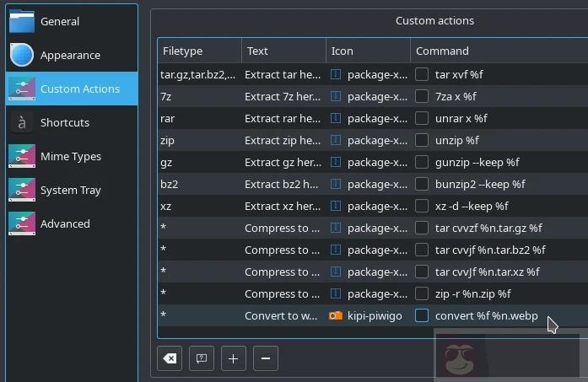Click the 'Extract tar he...' text cell
Viewport: 588px width, 382px height.
click(x=283, y=74)
